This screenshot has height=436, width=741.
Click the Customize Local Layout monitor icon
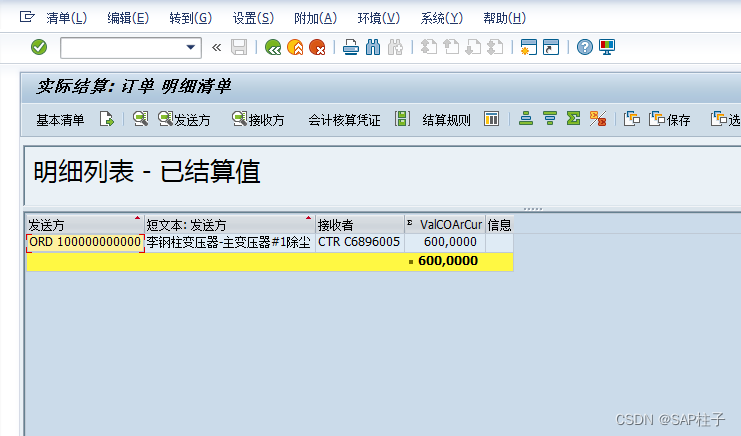point(607,47)
